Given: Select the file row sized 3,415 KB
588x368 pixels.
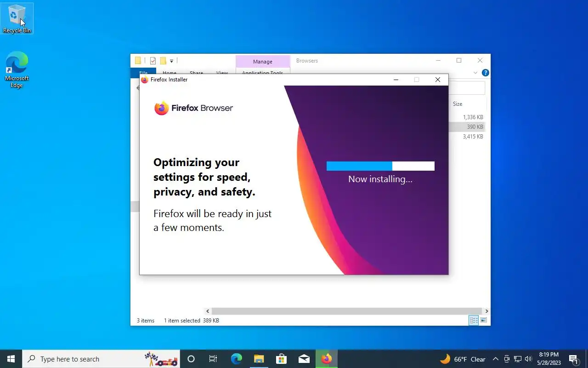Looking at the screenshot, I should 467,137.
